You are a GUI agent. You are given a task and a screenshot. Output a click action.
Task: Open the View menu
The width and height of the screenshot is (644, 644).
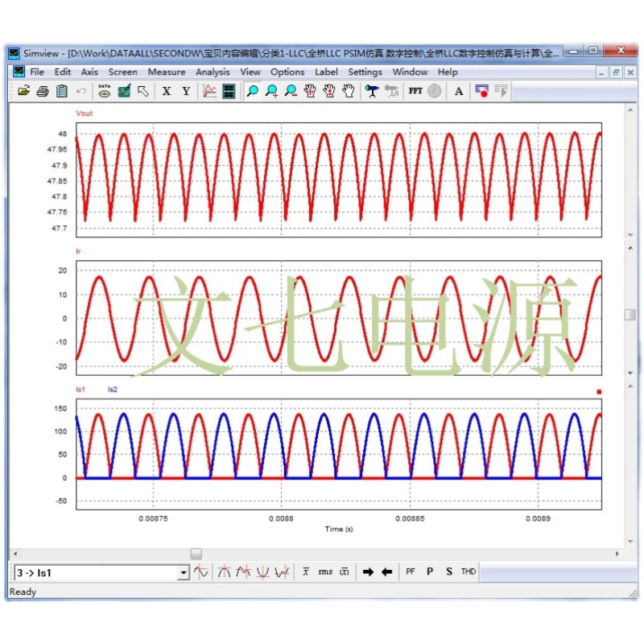[250, 72]
